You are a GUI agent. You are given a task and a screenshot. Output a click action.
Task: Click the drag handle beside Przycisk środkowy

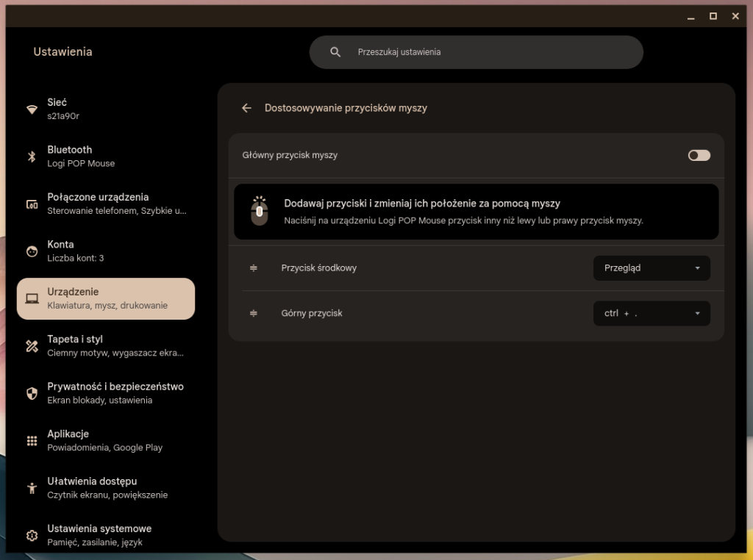254,268
